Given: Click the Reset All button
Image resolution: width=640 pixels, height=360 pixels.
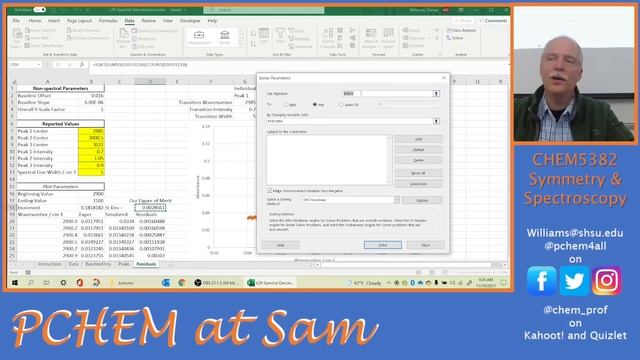Looking at the screenshot, I should coord(418,173).
